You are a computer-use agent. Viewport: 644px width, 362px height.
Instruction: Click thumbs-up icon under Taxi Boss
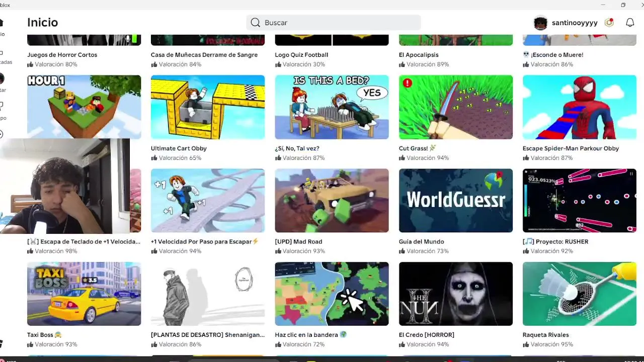[x=30, y=344]
